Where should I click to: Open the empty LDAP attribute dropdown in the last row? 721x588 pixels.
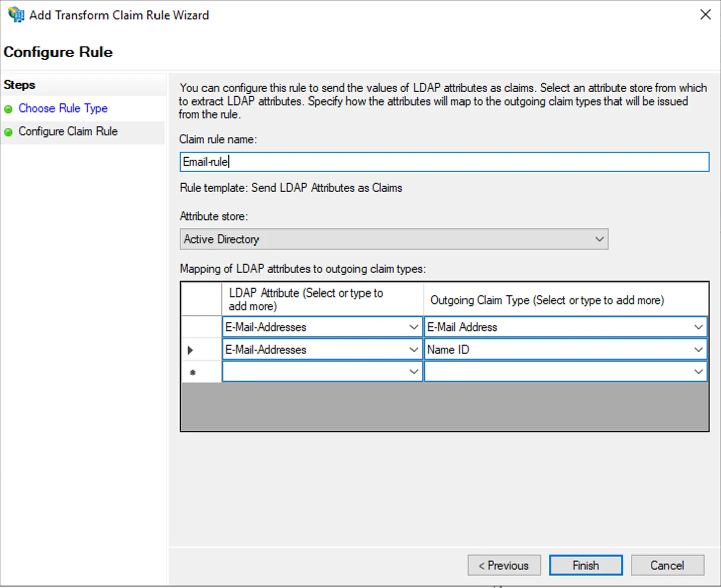(x=414, y=371)
